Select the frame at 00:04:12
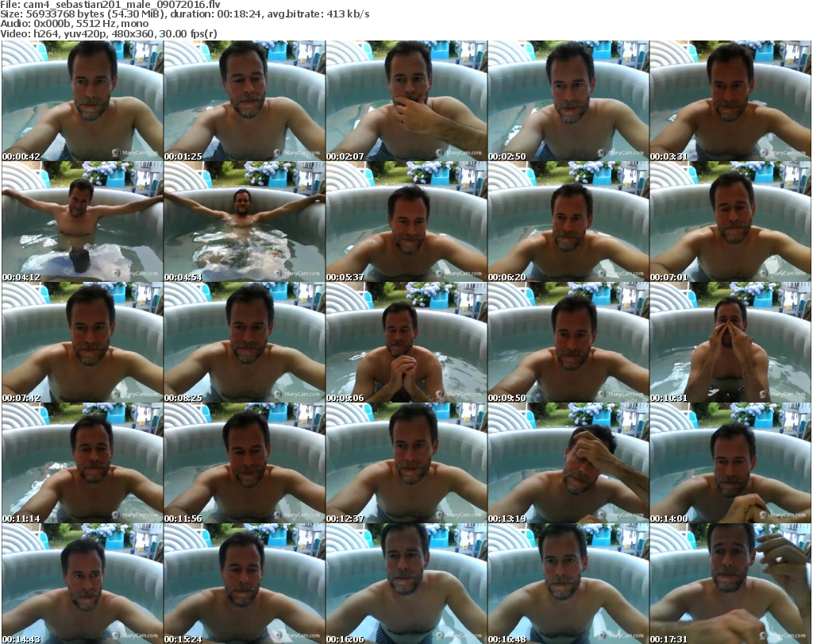 tap(83, 222)
